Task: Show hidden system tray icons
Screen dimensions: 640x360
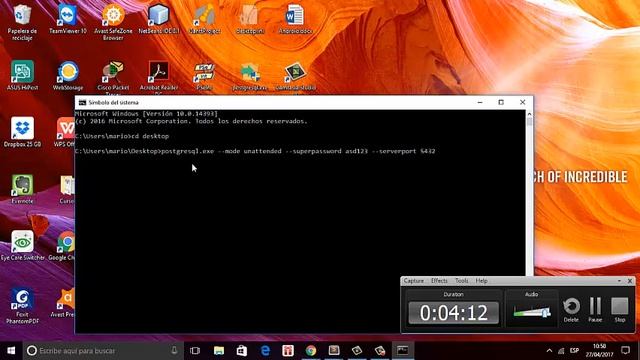Action: tap(549, 351)
